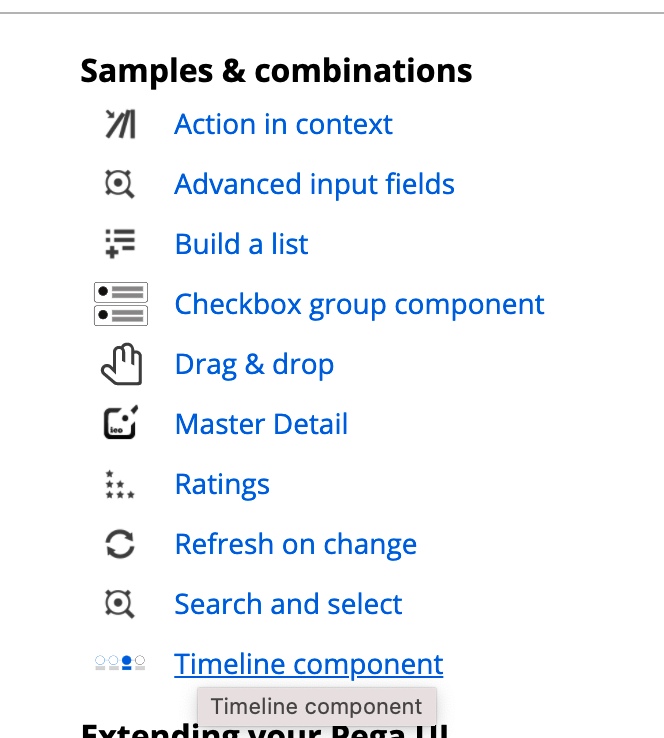This screenshot has width=664, height=738.
Task: Open the Advanced input fields link
Action: (314, 185)
